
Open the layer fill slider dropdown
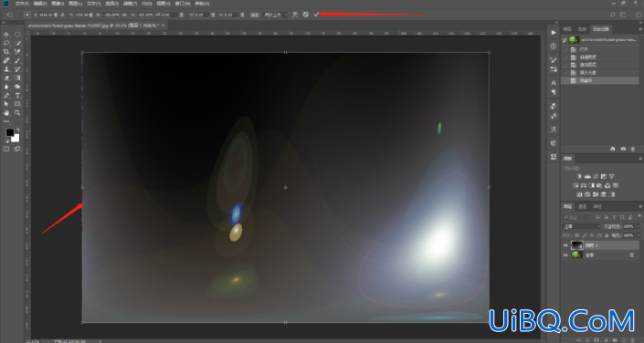639,235
